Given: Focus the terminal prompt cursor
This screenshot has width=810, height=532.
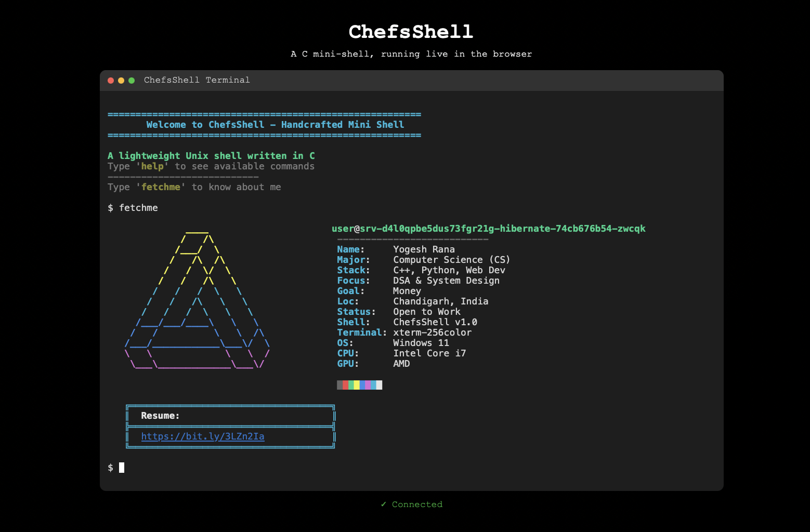Looking at the screenshot, I should click(x=122, y=468).
